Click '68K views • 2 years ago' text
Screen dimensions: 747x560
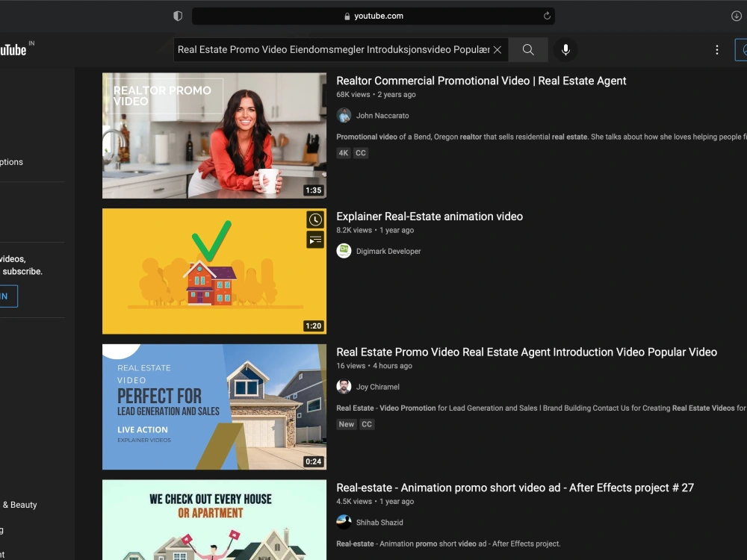coord(376,95)
